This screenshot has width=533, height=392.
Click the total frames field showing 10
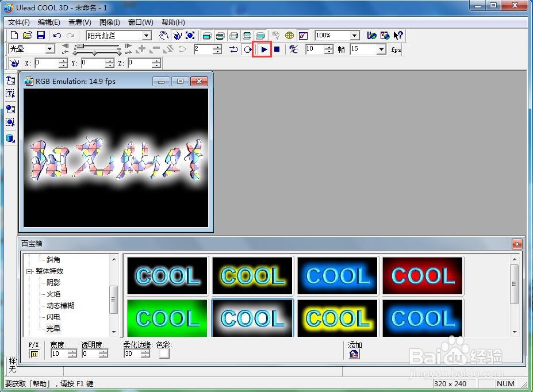(x=315, y=49)
